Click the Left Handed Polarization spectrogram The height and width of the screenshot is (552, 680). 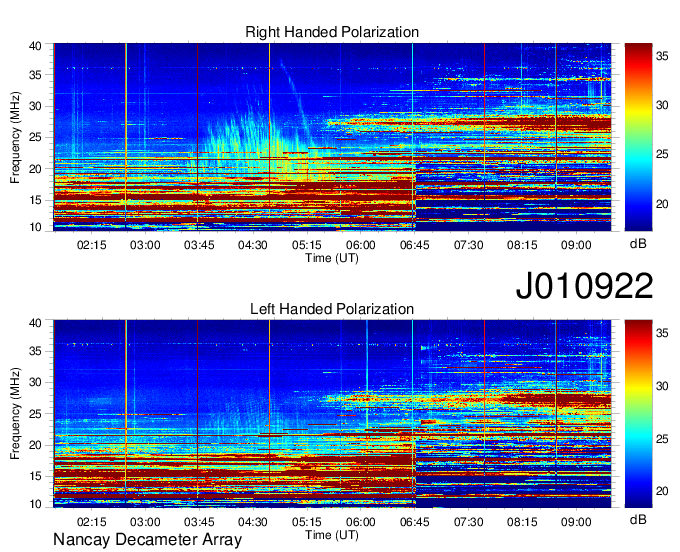[x=332, y=414]
